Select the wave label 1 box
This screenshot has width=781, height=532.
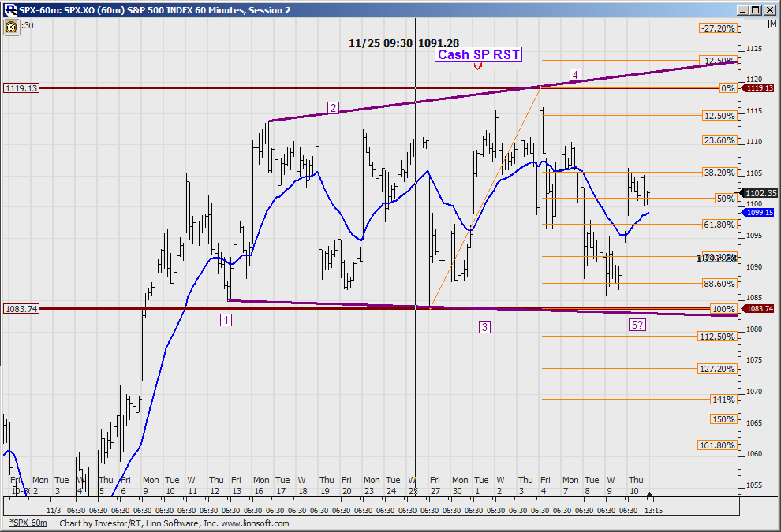tap(226, 319)
